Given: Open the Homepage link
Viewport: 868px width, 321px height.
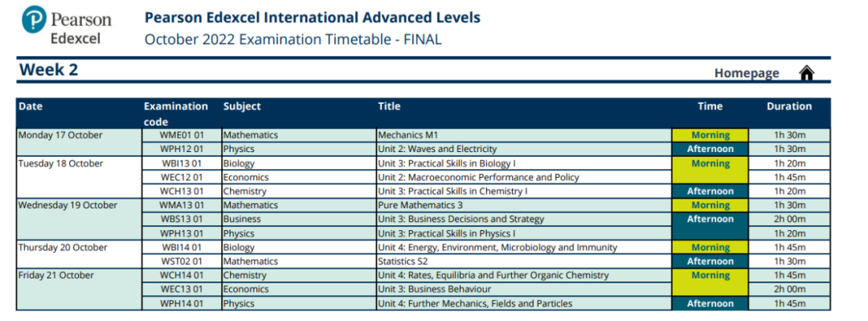Looking at the screenshot, I should 746,73.
